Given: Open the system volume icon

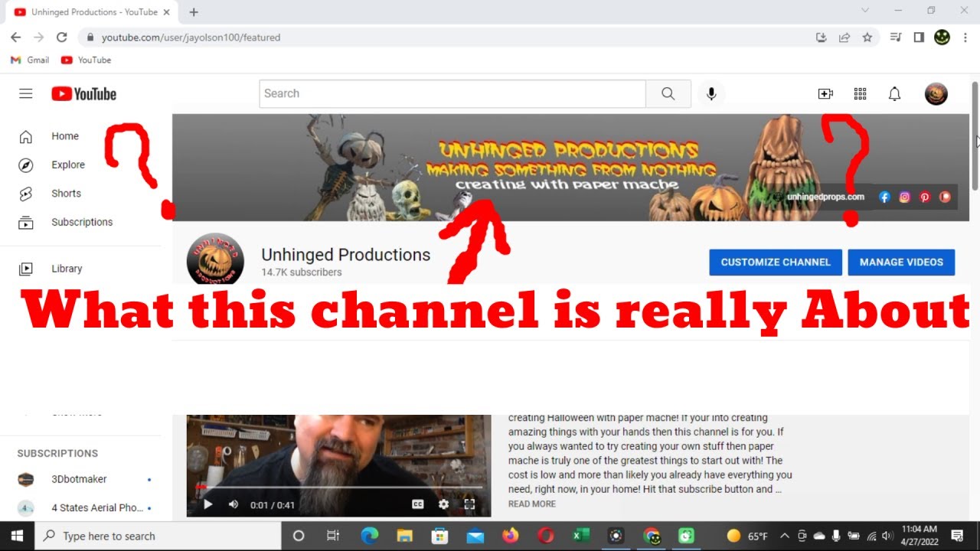Looking at the screenshot, I should [x=887, y=536].
